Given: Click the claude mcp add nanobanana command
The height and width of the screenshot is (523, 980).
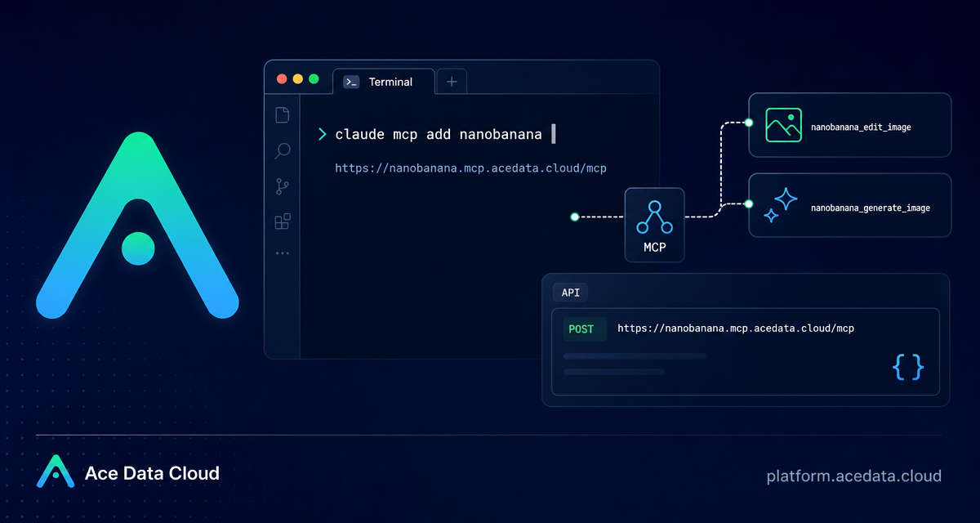Looking at the screenshot, I should 439,134.
